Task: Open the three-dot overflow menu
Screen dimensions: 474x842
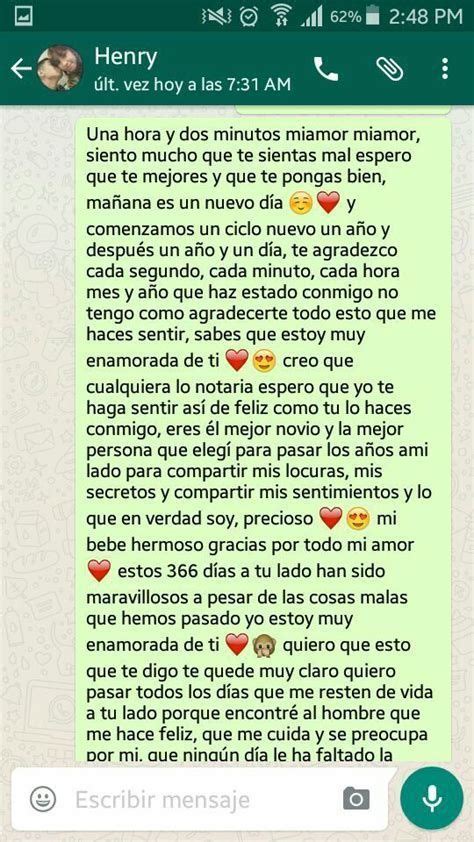Action: coord(444,69)
